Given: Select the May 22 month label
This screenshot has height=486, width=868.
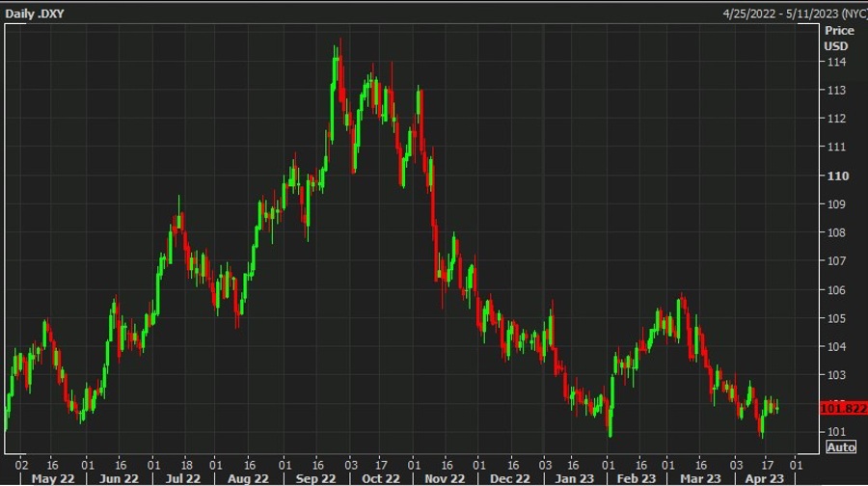Looking at the screenshot, I should point(52,477).
